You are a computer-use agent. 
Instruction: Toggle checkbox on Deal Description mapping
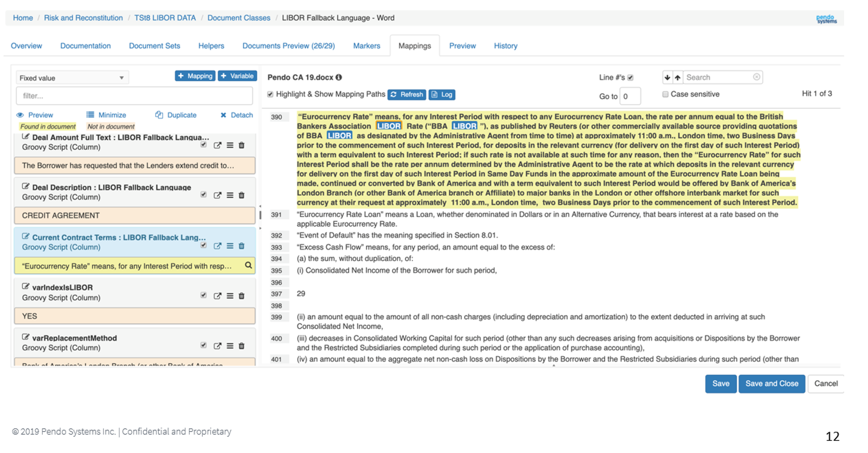coord(203,194)
